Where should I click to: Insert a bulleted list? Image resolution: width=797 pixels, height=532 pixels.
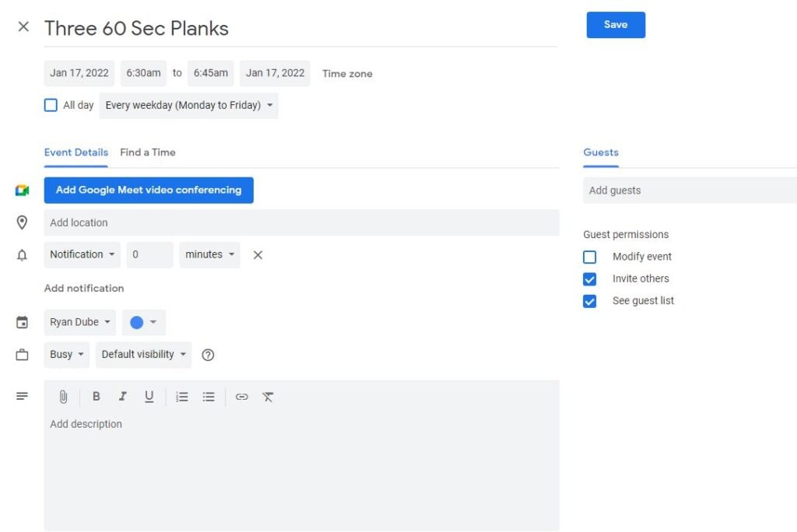point(209,397)
